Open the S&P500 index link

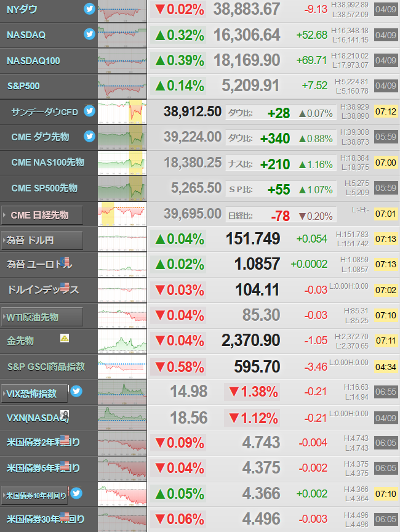pyautogui.click(x=23, y=86)
